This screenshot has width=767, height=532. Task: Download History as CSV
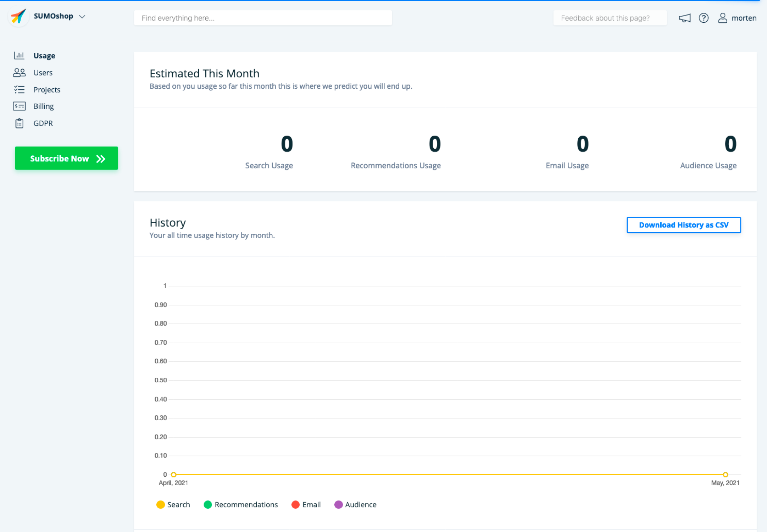(x=683, y=225)
